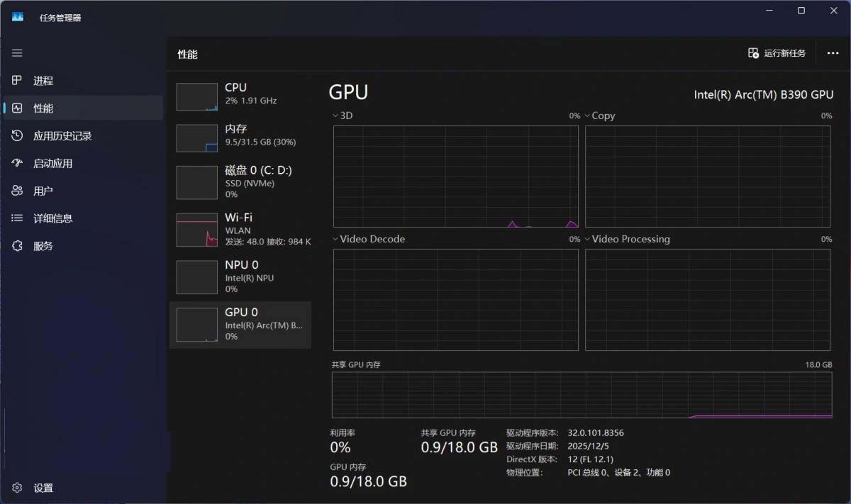Click the Video Decode usage graph
The width and height of the screenshot is (851, 504).
click(x=456, y=300)
